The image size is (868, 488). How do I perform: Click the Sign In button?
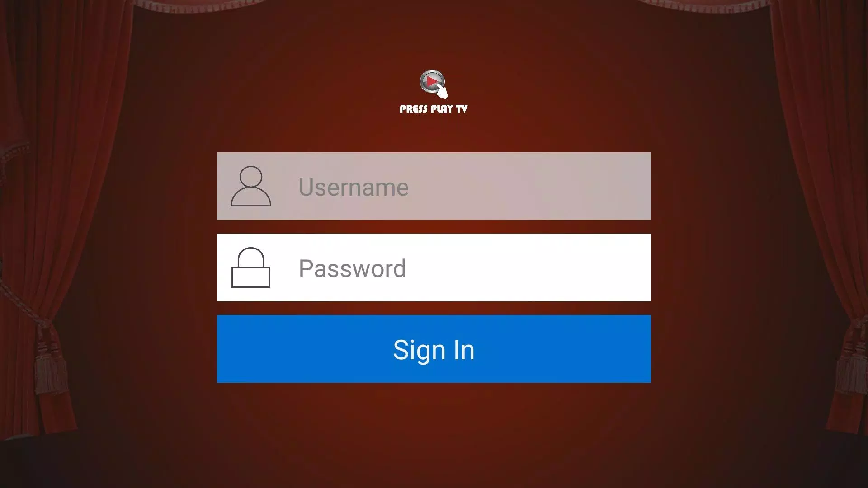tap(434, 349)
